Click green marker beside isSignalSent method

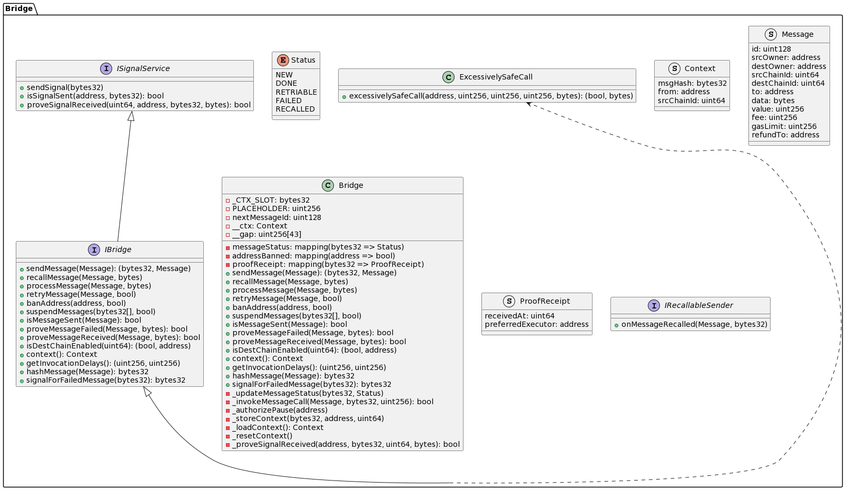(x=22, y=96)
